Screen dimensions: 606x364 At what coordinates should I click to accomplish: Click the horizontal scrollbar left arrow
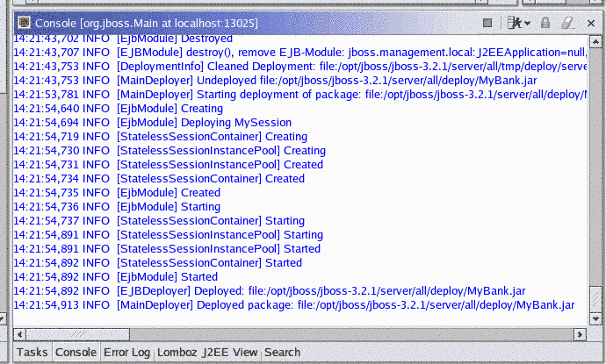click(x=18, y=335)
